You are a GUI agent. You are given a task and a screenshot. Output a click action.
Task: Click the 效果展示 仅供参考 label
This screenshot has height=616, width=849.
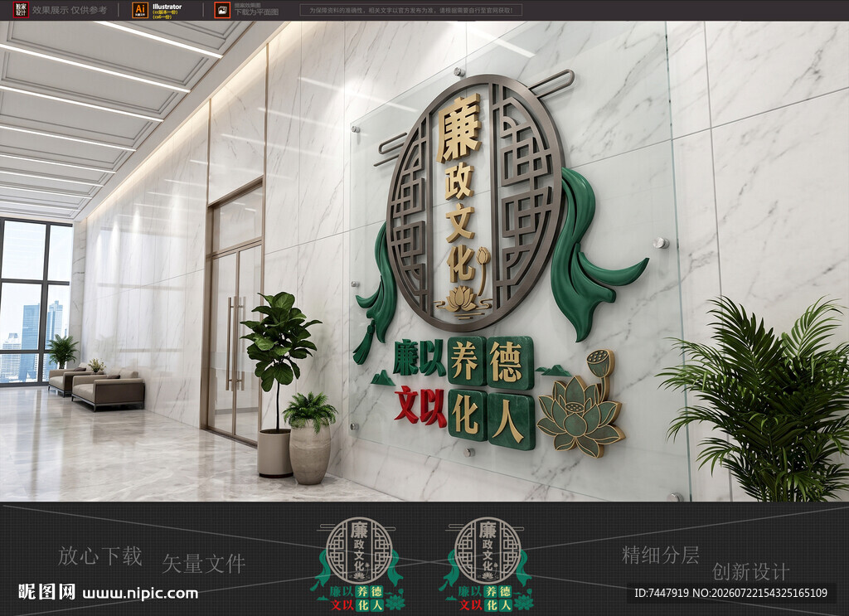pyautogui.click(x=70, y=10)
